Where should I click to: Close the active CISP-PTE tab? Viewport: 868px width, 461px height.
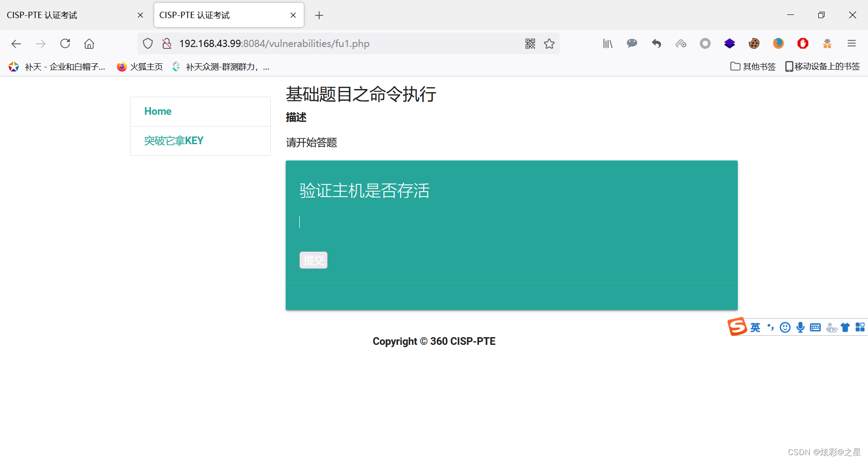coord(293,15)
